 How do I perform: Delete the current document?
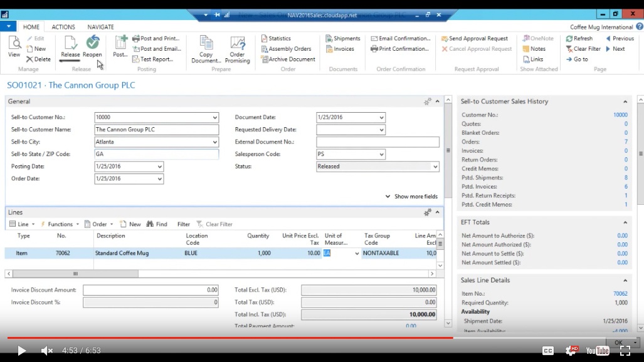click(39, 59)
